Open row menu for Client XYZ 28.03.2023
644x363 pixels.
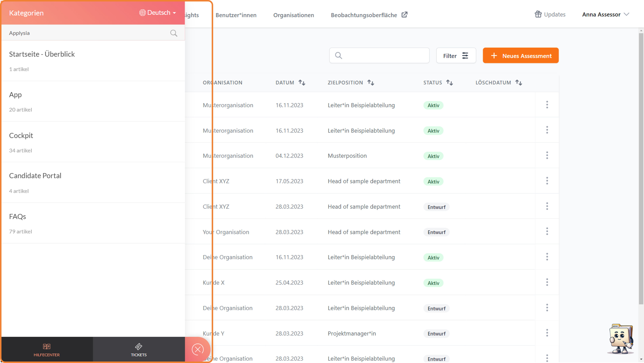click(547, 206)
